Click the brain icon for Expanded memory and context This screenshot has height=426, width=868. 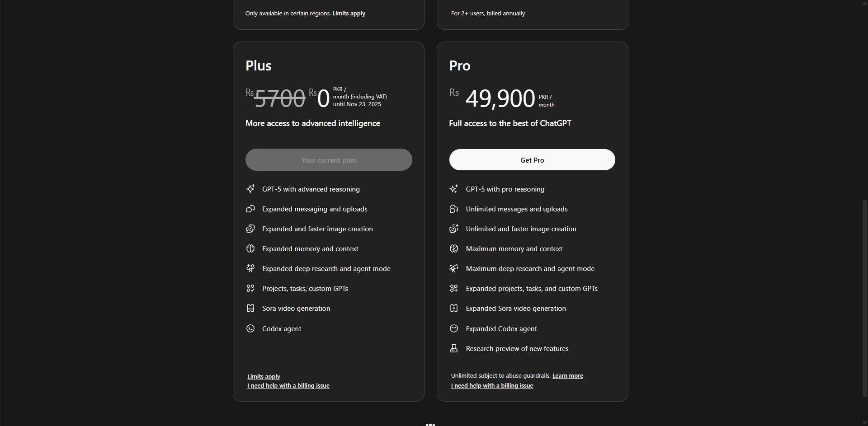click(x=250, y=249)
